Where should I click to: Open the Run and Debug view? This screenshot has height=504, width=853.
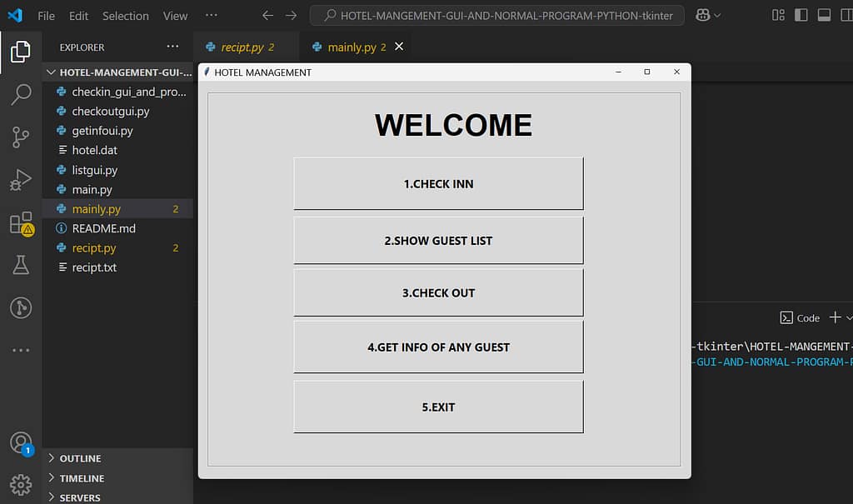coord(21,179)
